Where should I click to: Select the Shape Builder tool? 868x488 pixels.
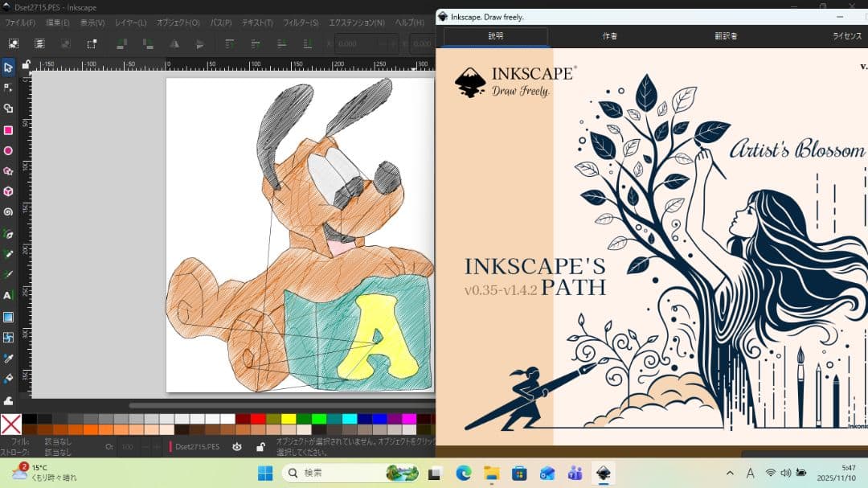(x=8, y=109)
